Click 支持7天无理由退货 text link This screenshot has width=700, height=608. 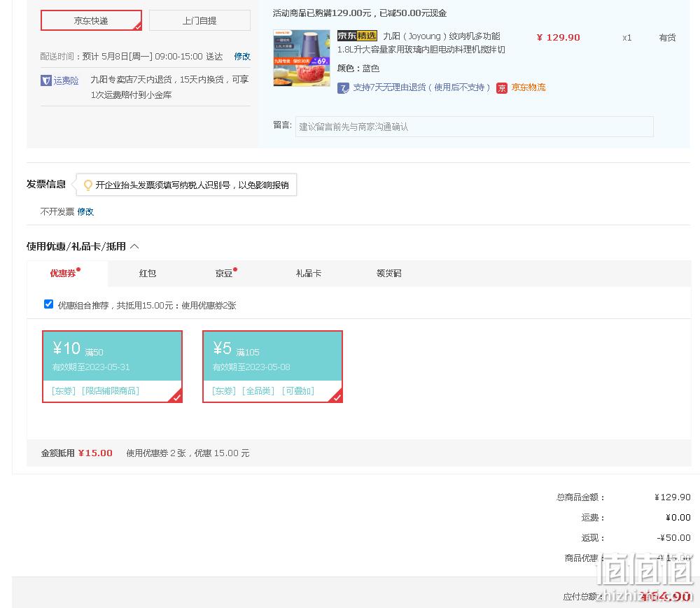click(421, 87)
